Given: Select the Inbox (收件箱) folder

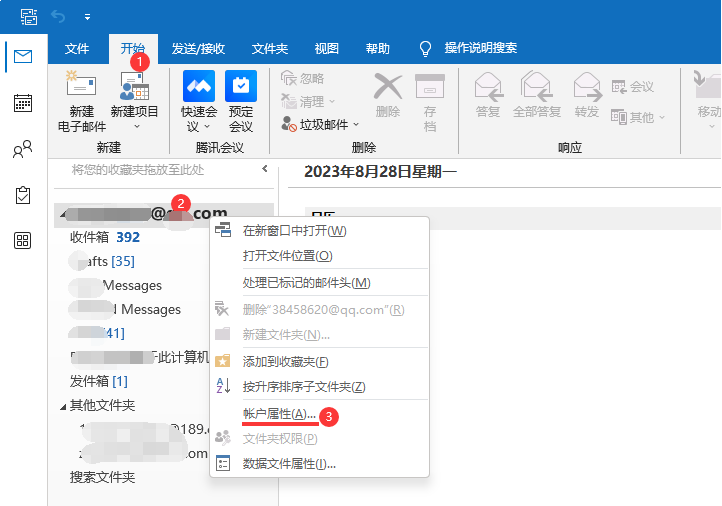Looking at the screenshot, I should (92, 237).
